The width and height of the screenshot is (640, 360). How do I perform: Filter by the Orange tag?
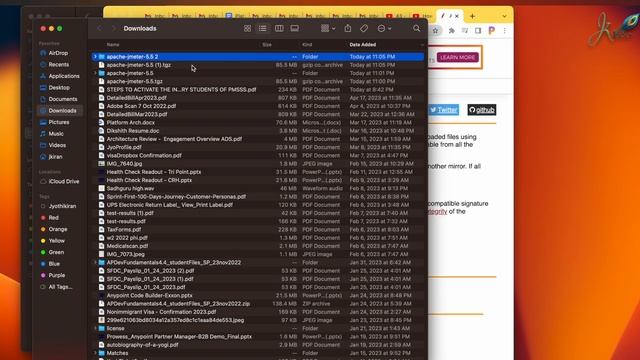[x=58, y=229]
